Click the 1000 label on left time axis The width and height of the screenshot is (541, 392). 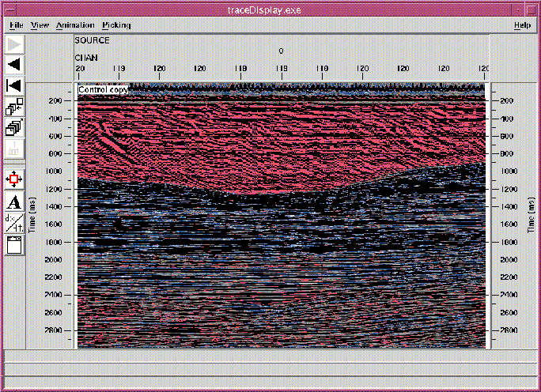54,171
